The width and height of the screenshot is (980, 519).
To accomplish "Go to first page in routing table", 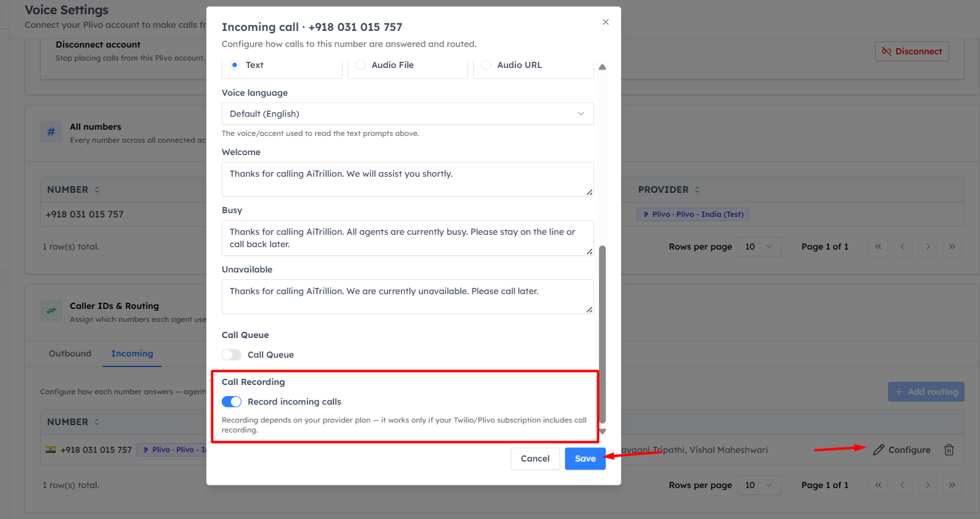I will point(878,485).
